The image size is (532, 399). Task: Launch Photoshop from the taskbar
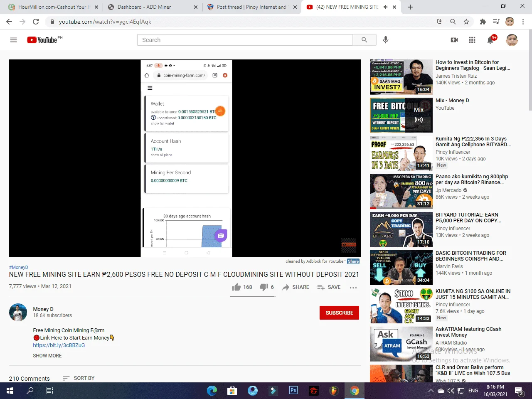293,391
